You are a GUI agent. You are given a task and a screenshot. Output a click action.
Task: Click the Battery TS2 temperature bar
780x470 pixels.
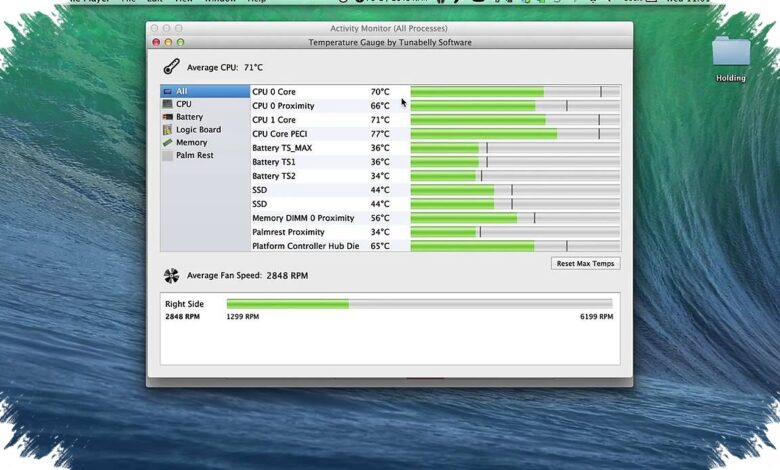515,176
